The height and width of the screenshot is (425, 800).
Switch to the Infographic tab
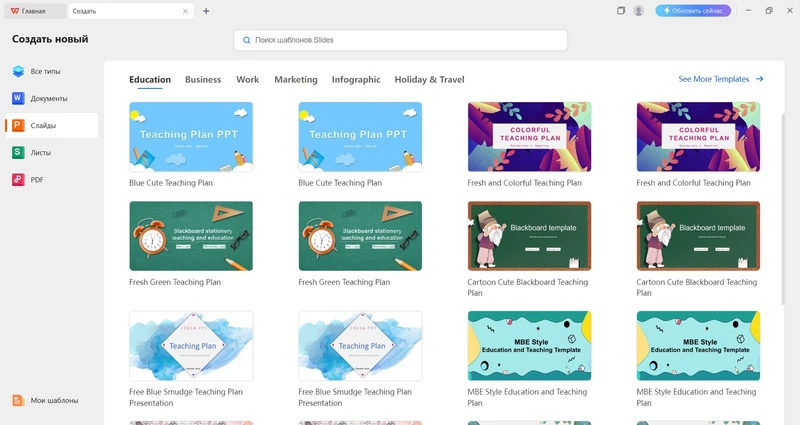coord(356,80)
